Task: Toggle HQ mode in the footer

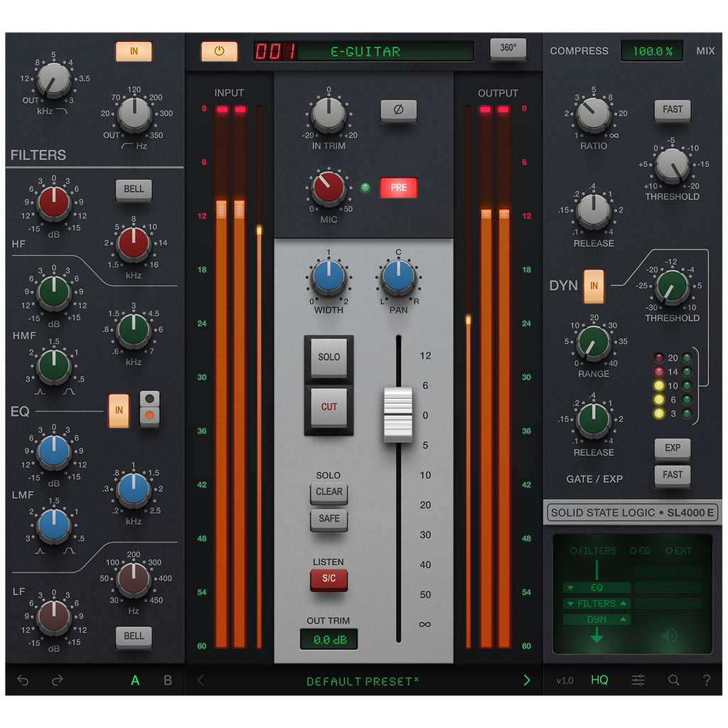Action: (x=599, y=680)
